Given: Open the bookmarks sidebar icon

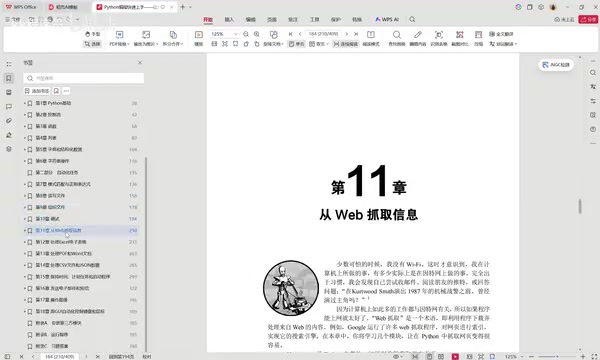Looking at the screenshot, I should click(x=9, y=78).
